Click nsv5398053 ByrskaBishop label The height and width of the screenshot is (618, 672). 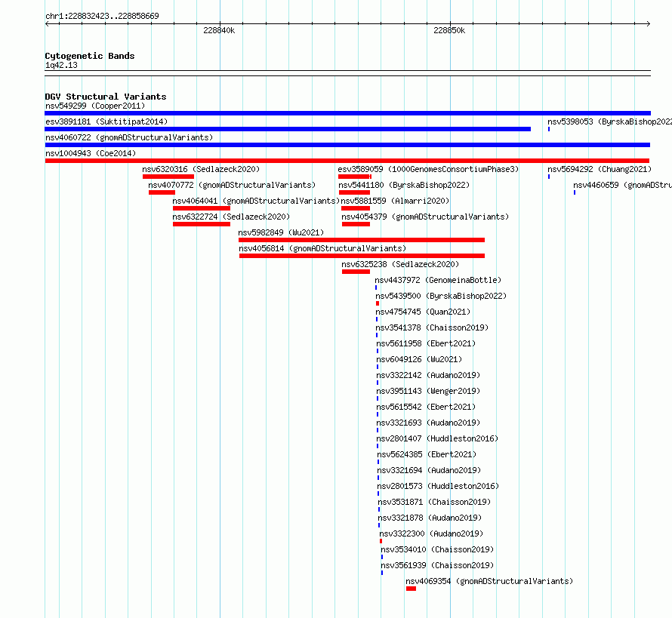pyautogui.click(x=609, y=121)
